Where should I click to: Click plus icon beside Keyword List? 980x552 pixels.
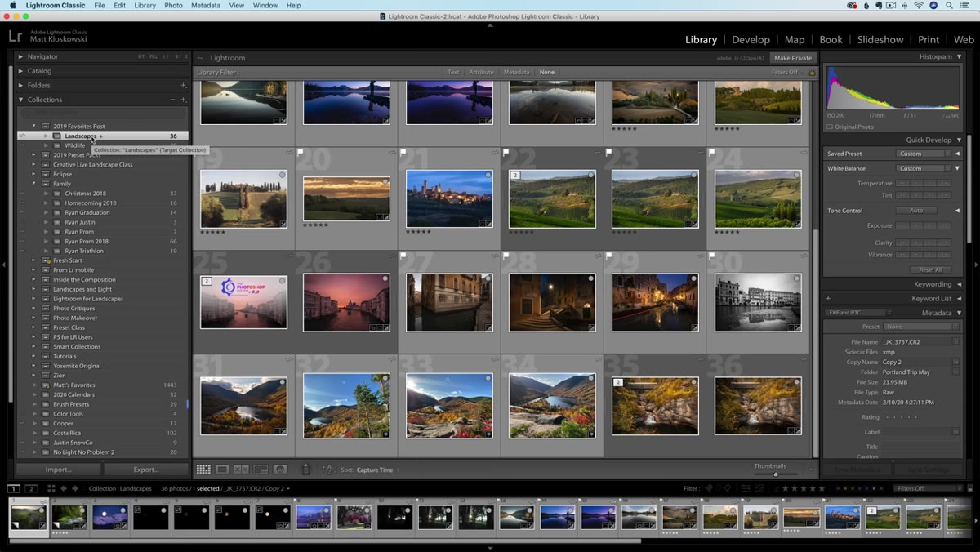pos(828,299)
